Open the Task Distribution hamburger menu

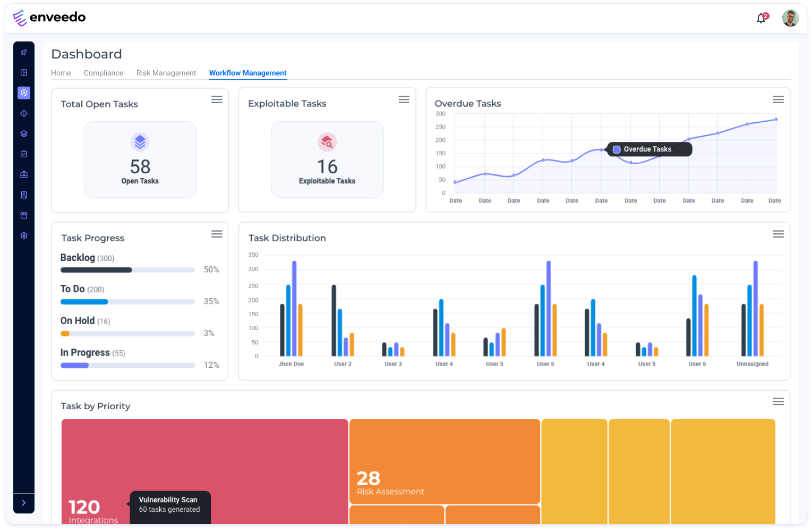(778, 234)
